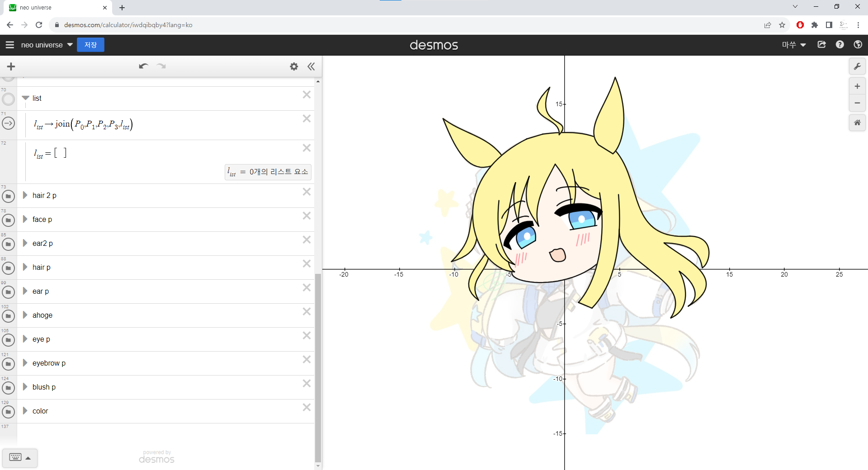Image resolution: width=868 pixels, height=470 pixels.
Task: Toggle visibility of ahoge folder
Action: coord(8,316)
